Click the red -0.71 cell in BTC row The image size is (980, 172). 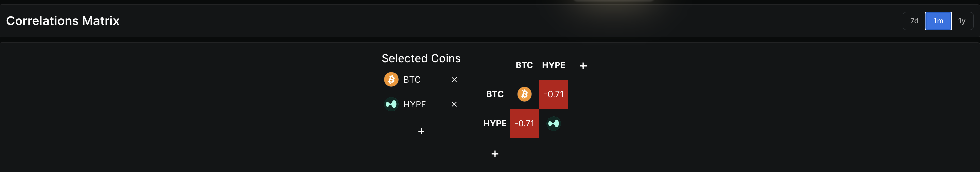554,94
